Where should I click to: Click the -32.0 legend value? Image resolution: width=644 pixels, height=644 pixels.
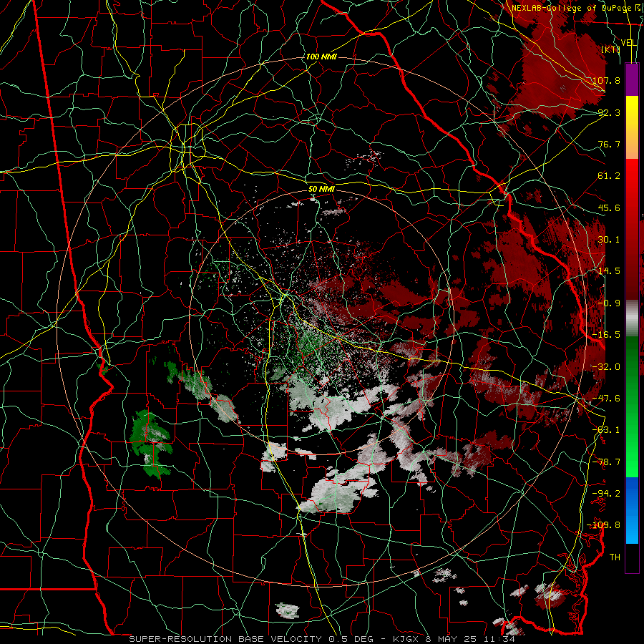(606, 367)
